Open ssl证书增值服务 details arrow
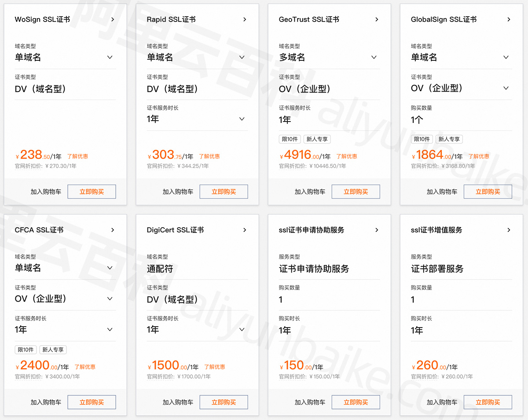 (x=509, y=230)
